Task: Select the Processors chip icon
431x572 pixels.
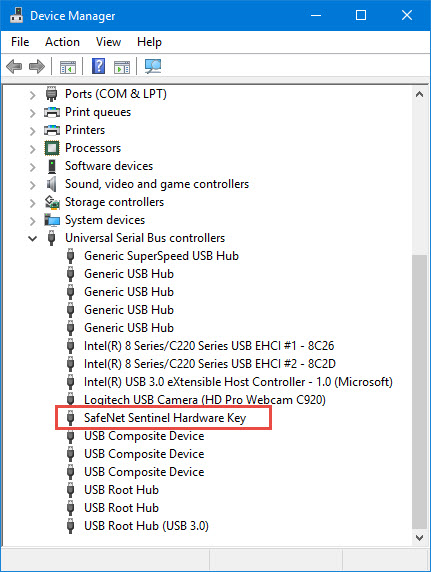Action: click(x=52, y=148)
